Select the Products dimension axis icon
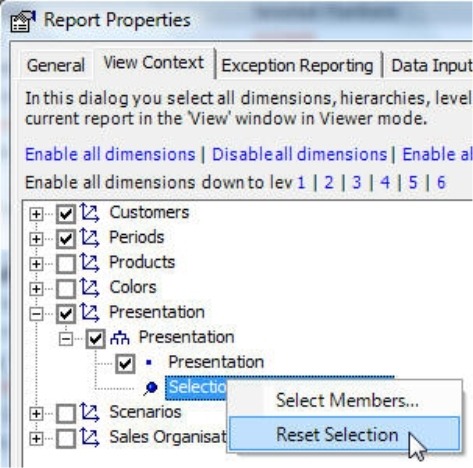473x468 pixels. [89, 263]
